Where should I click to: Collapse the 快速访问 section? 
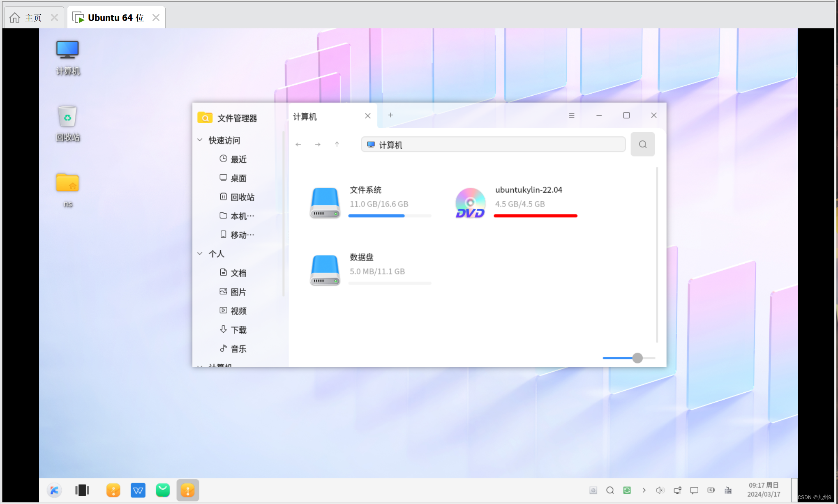point(200,140)
